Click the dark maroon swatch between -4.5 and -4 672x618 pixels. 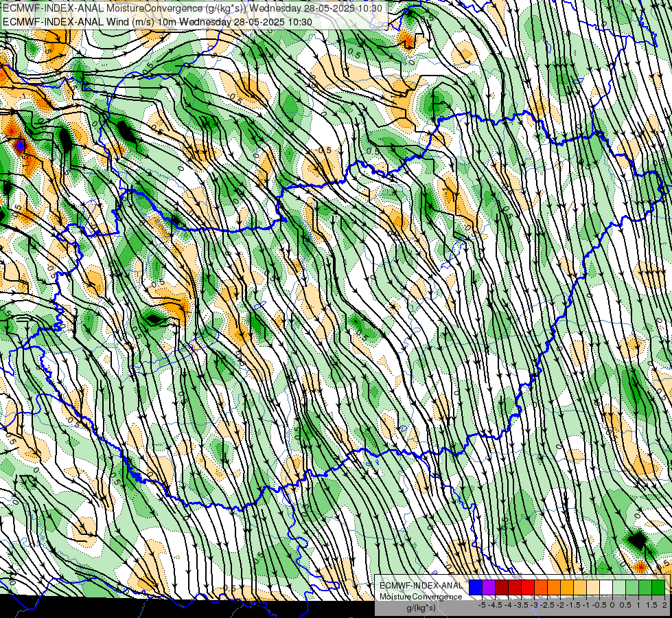[502, 587]
